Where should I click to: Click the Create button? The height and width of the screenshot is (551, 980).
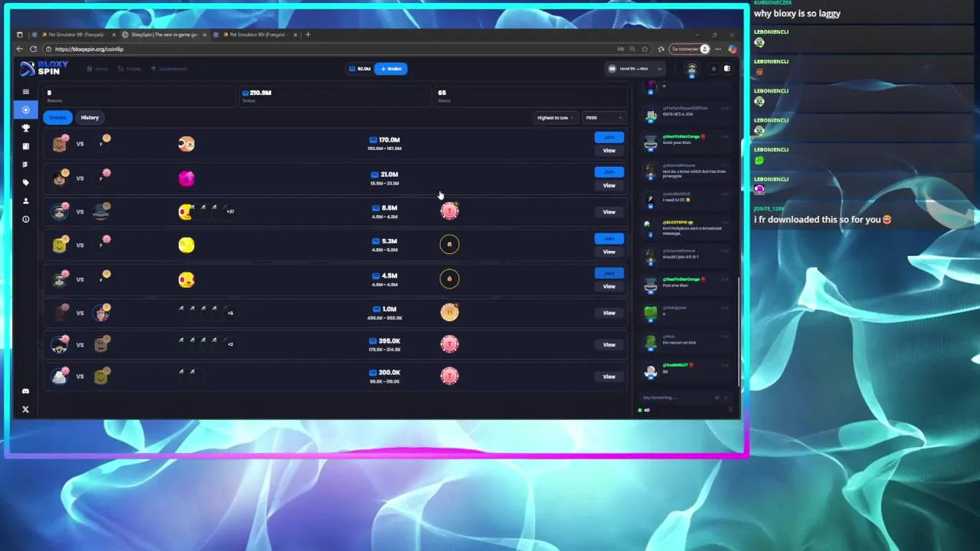pos(57,117)
